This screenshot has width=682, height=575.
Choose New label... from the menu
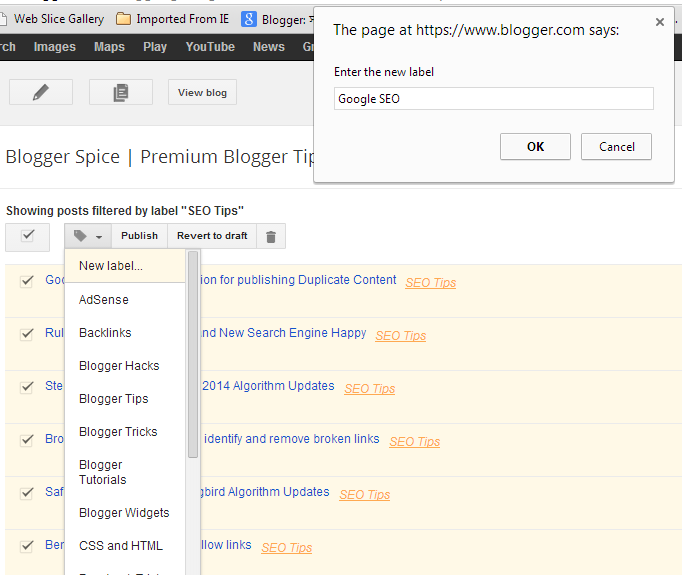point(125,266)
